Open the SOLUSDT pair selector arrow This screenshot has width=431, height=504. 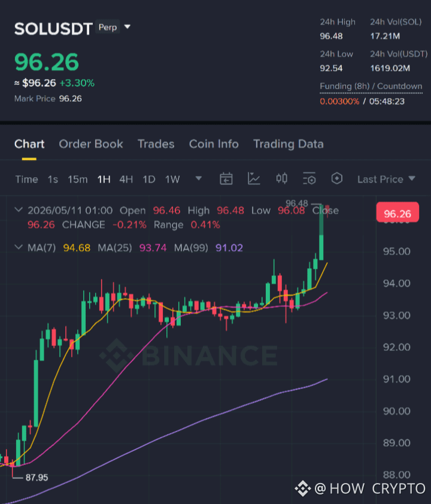tap(128, 27)
